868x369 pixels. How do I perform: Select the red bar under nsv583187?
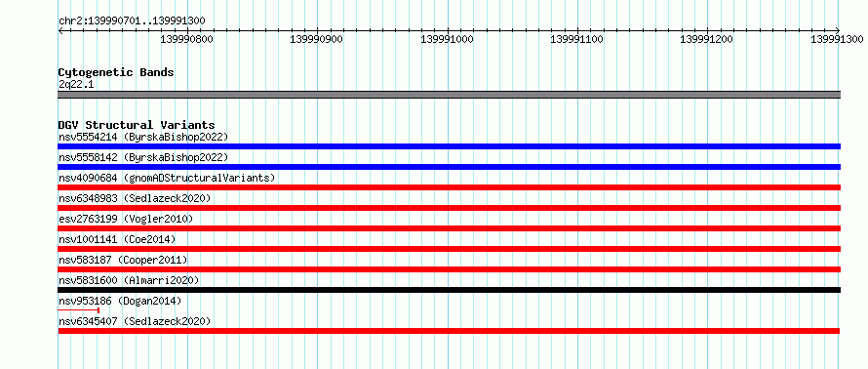449,269
